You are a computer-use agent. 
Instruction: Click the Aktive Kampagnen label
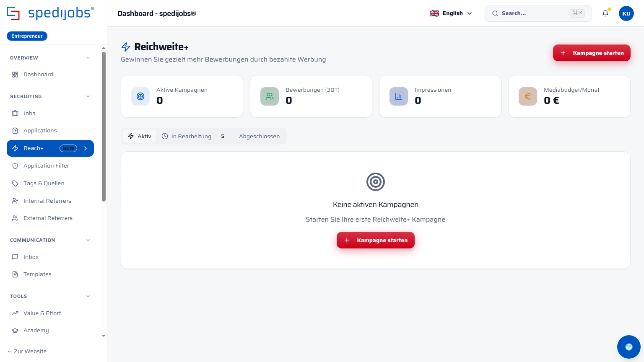click(182, 90)
